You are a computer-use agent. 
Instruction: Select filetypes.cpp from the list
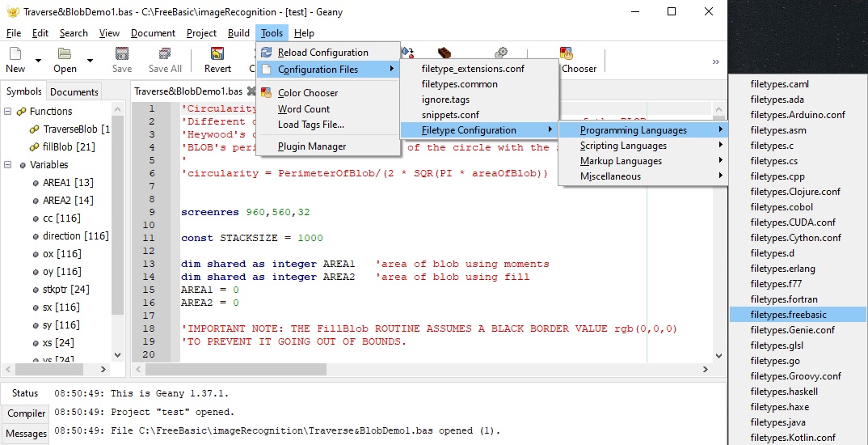(x=798, y=176)
